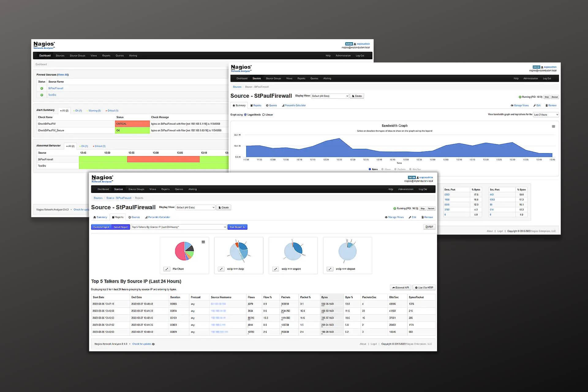Image resolution: width=588 pixels, height=392 pixels.
Task: Click Restart button in the Summary window
Action: pyautogui.click(x=555, y=97)
